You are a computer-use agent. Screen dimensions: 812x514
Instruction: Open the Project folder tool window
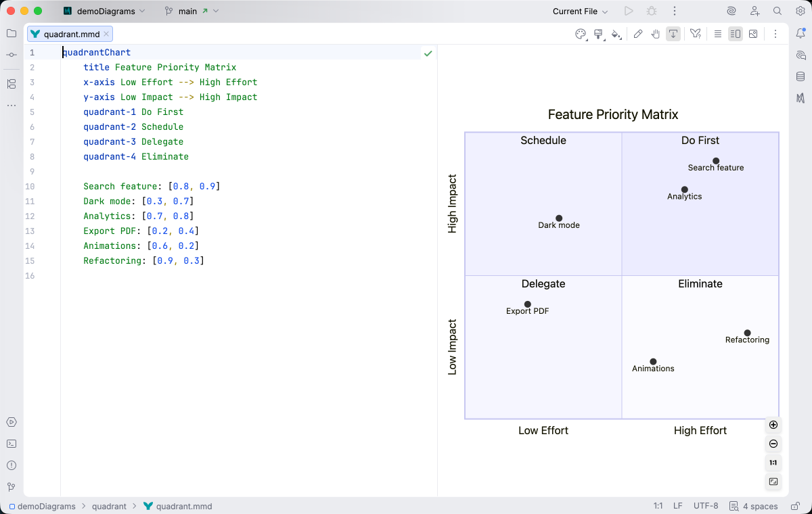[x=12, y=33]
